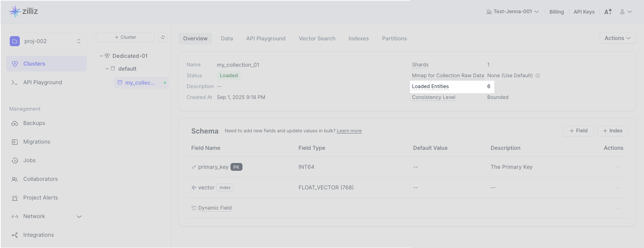
Task: Open Backups from the sidebar
Action: [34, 123]
